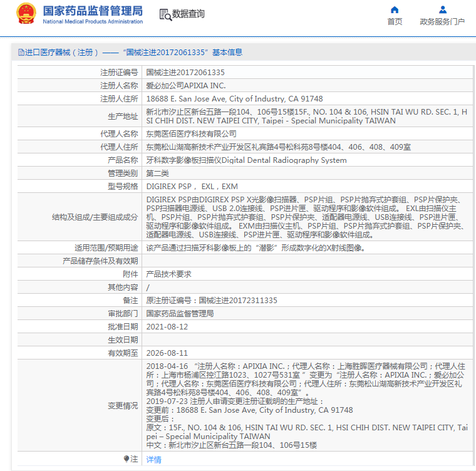Click the national emblem logo
Screen dimensions: 476x471
pyautogui.click(x=26, y=14)
